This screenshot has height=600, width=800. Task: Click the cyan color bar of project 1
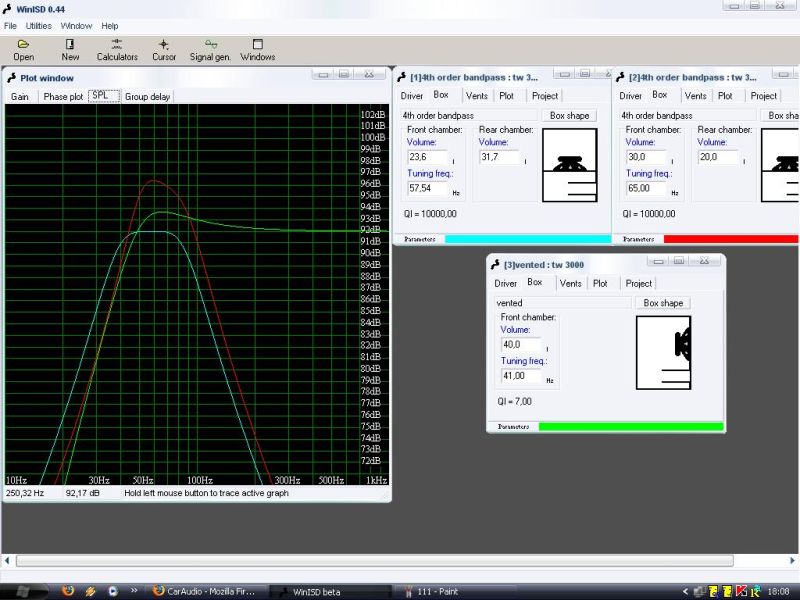527,239
